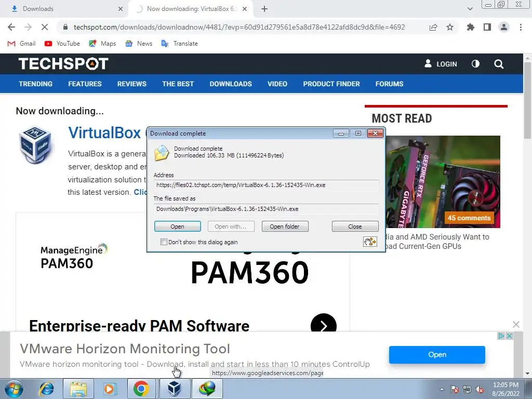Open the TechSpot search magnifier
The height and width of the screenshot is (399, 532).
click(x=499, y=64)
